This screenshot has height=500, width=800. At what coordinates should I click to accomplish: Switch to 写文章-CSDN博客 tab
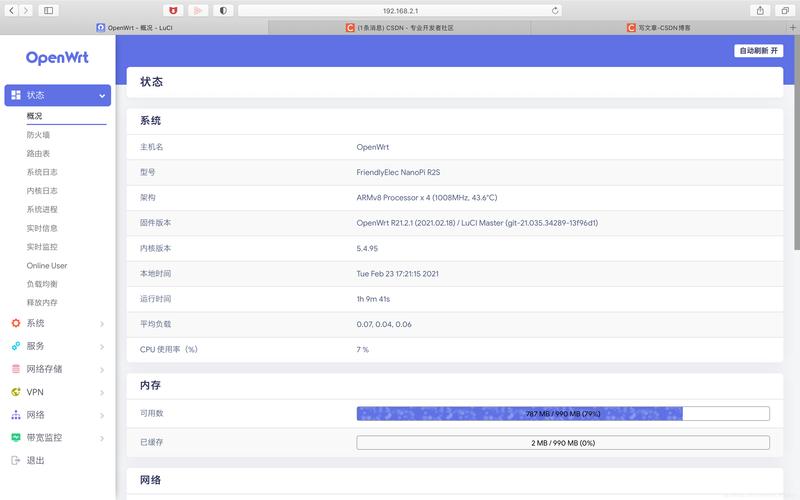point(659,28)
